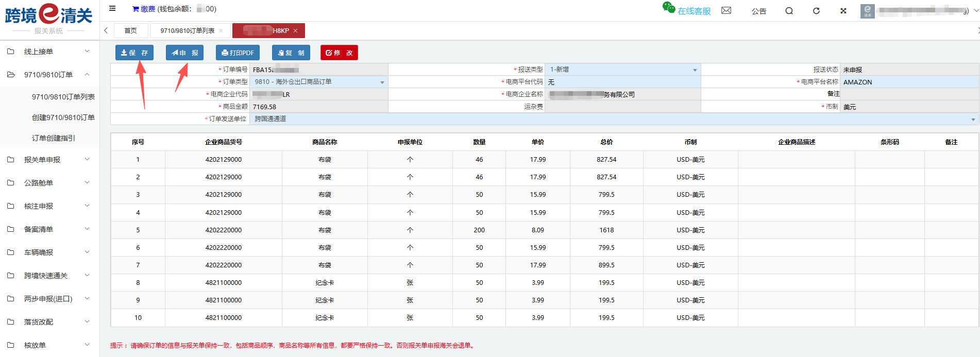Switch to the 首页 tab
980x357 pixels.
tap(131, 31)
